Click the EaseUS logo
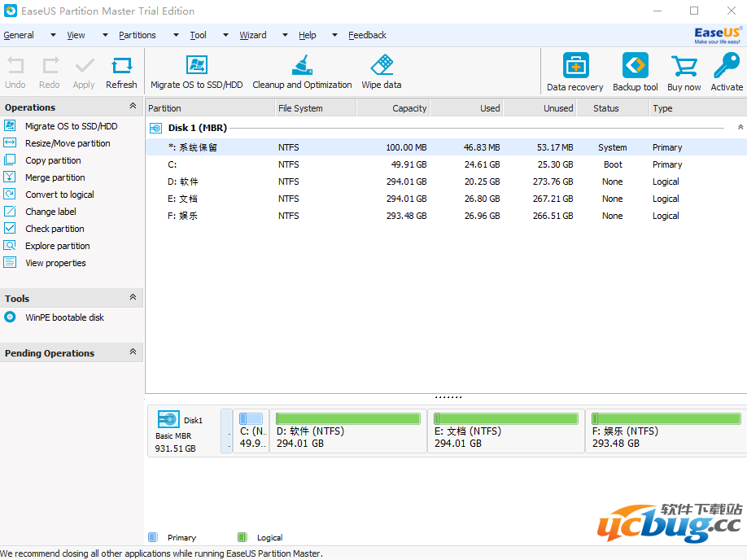 (718, 35)
